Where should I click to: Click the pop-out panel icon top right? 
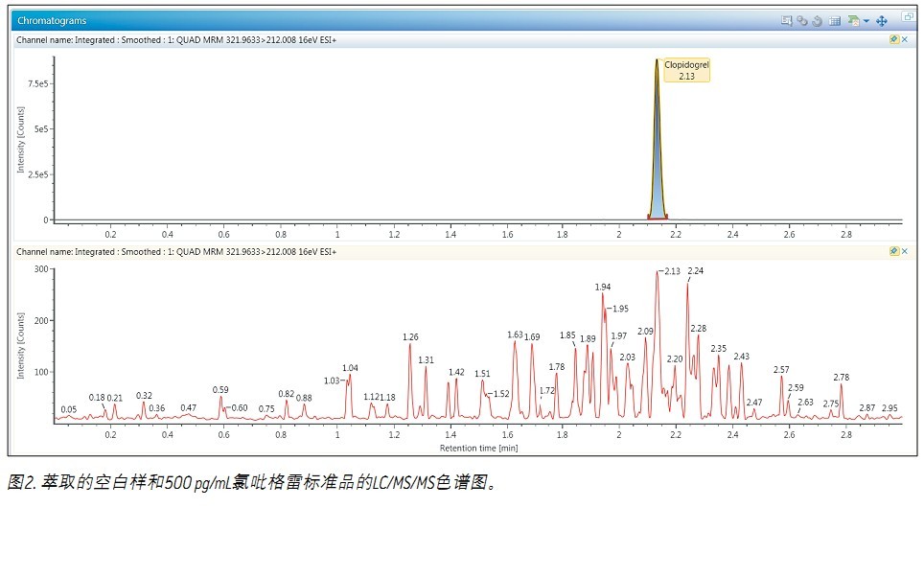[x=910, y=15]
